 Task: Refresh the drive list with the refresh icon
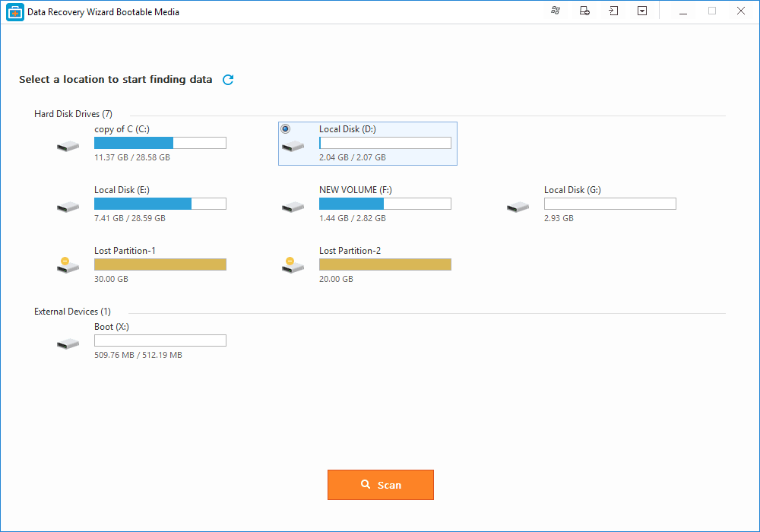pyautogui.click(x=227, y=79)
